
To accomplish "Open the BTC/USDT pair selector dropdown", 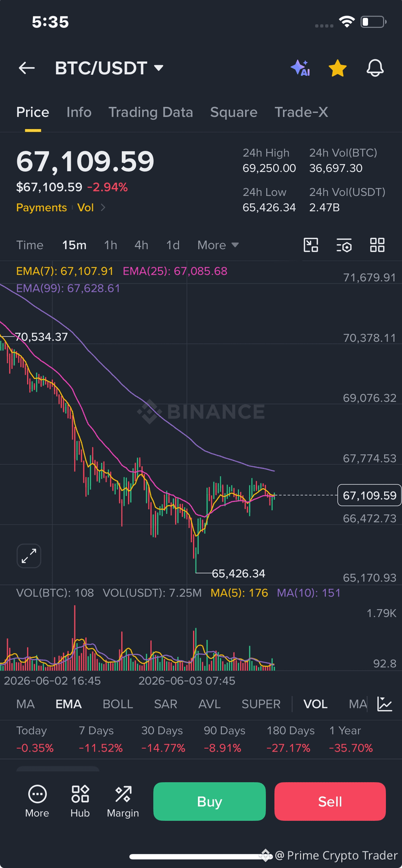I will pos(109,68).
